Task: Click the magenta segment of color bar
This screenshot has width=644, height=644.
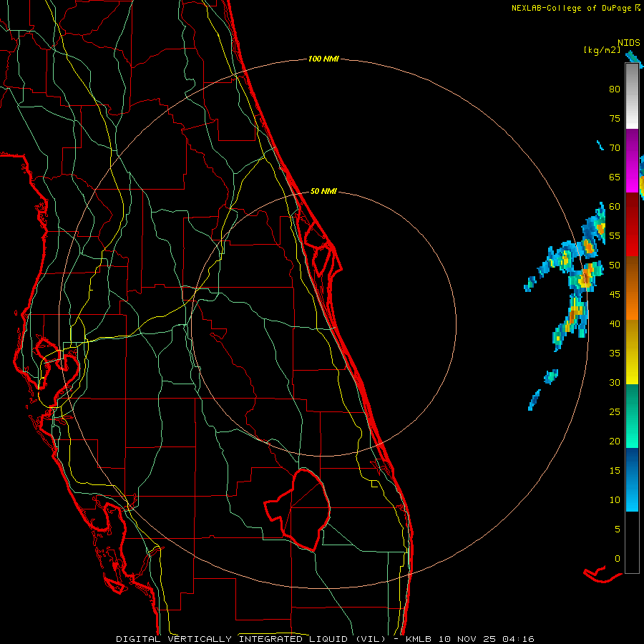Action: 632,160
